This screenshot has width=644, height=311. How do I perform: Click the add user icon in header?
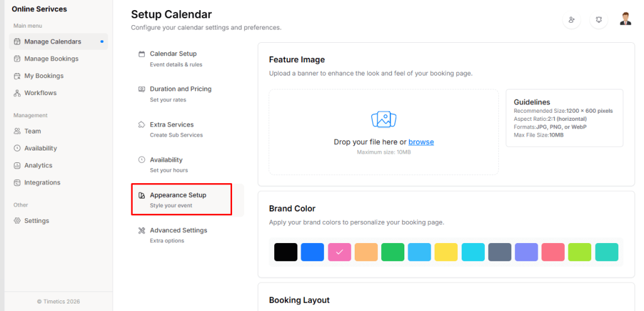pos(571,20)
